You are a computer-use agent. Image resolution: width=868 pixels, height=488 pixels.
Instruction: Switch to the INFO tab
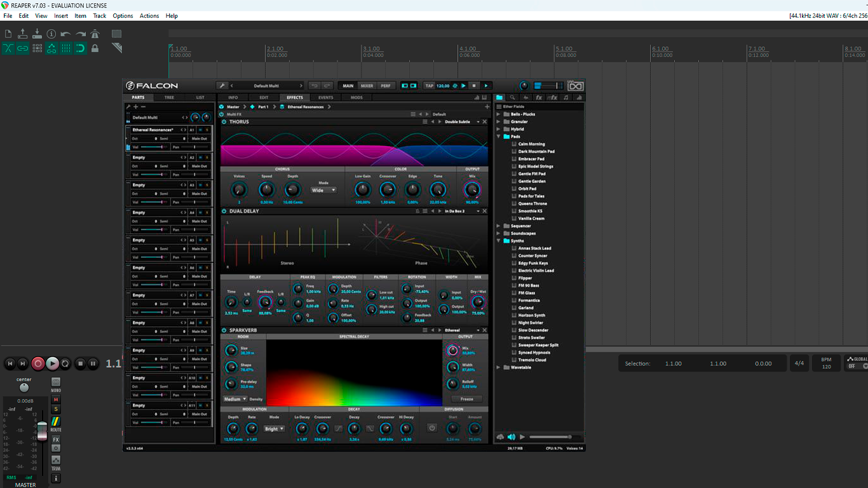(x=233, y=98)
